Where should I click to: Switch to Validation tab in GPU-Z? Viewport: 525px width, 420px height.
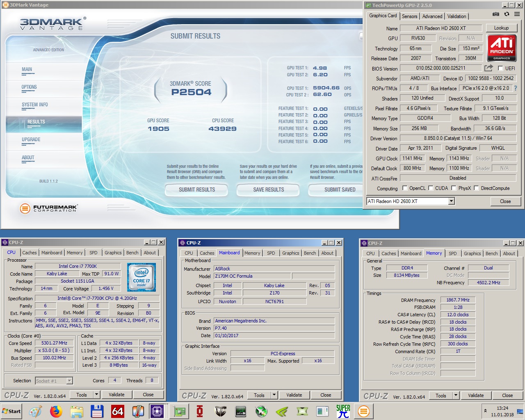tap(457, 16)
